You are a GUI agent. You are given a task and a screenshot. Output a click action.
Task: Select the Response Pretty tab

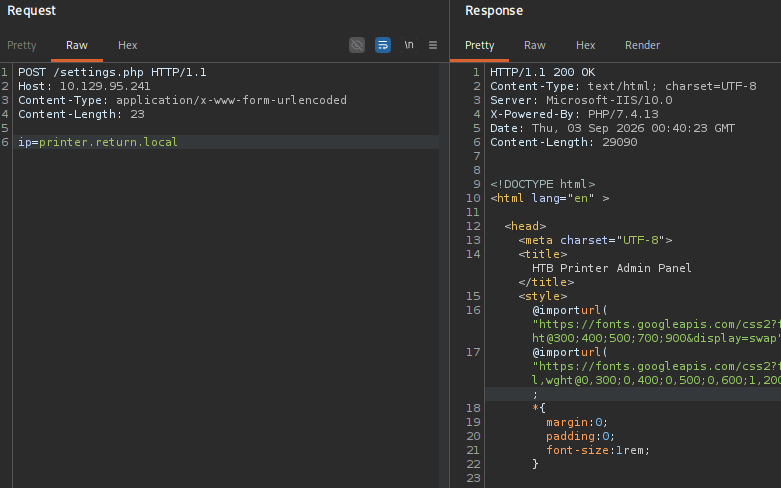coord(479,45)
